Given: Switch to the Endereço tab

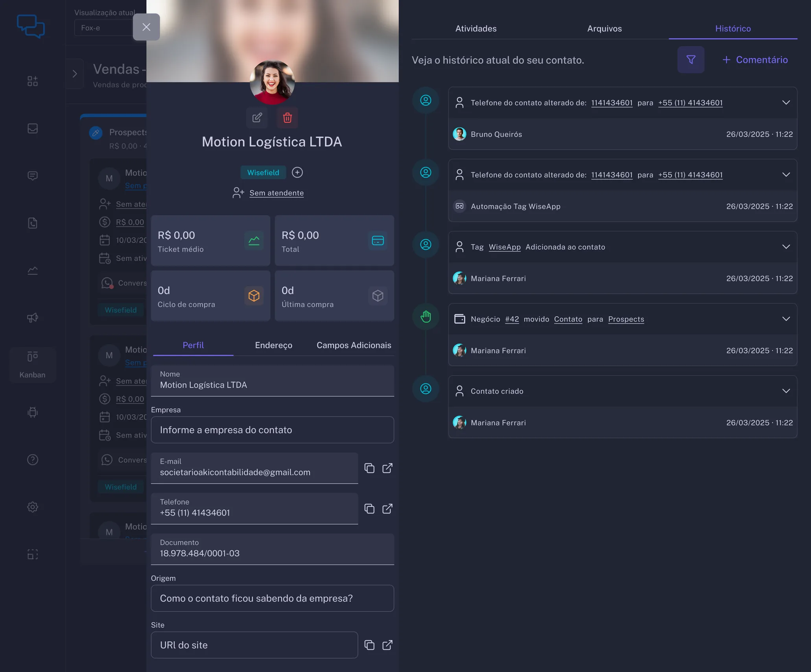Looking at the screenshot, I should [x=274, y=345].
